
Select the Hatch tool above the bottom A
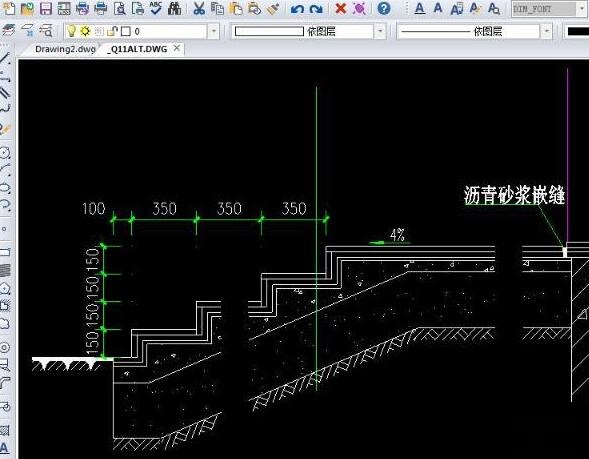point(5,429)
